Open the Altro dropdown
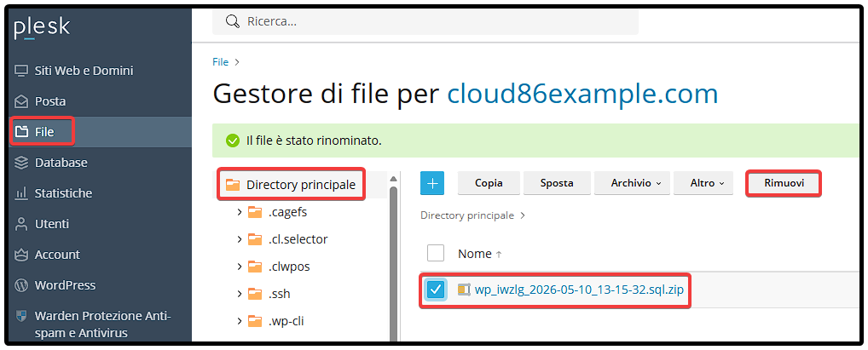 (x=703, y=183)
